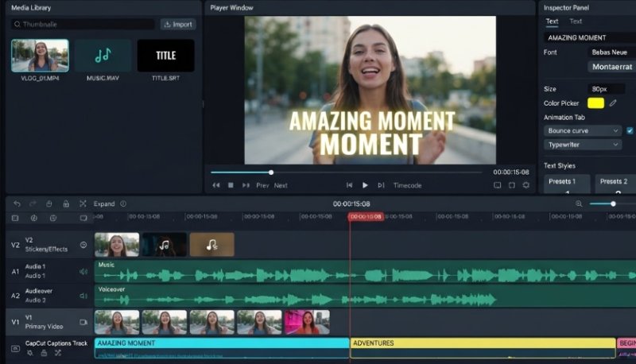
Task: Click the info icon next to Expand
Action: (123, 203)
